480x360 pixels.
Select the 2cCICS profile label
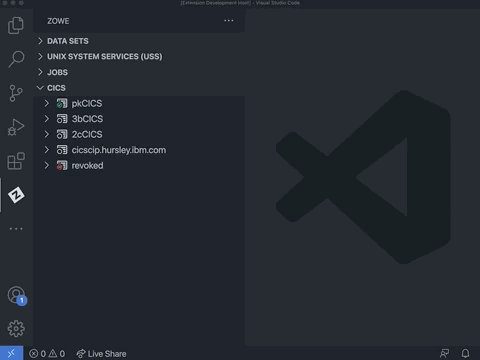pos(87,134)
